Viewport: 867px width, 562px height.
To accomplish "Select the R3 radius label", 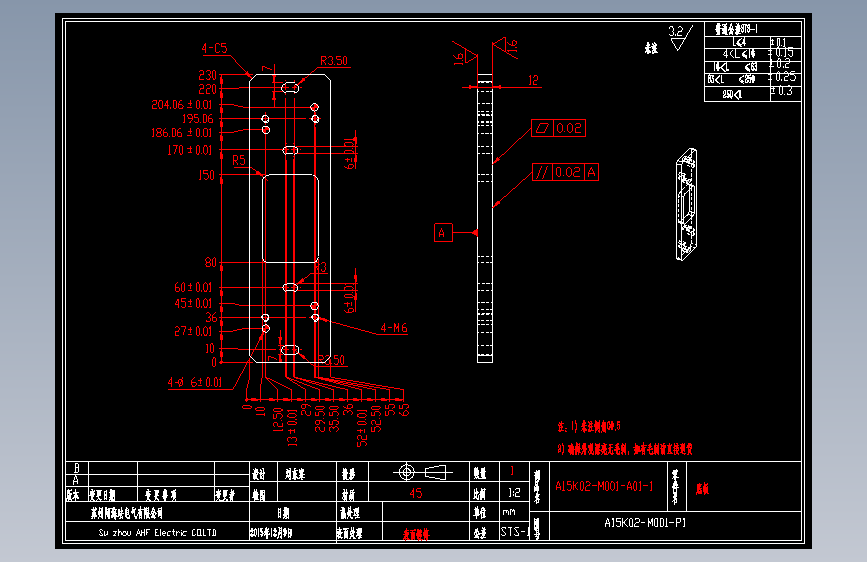I will [x=321, y=268].
